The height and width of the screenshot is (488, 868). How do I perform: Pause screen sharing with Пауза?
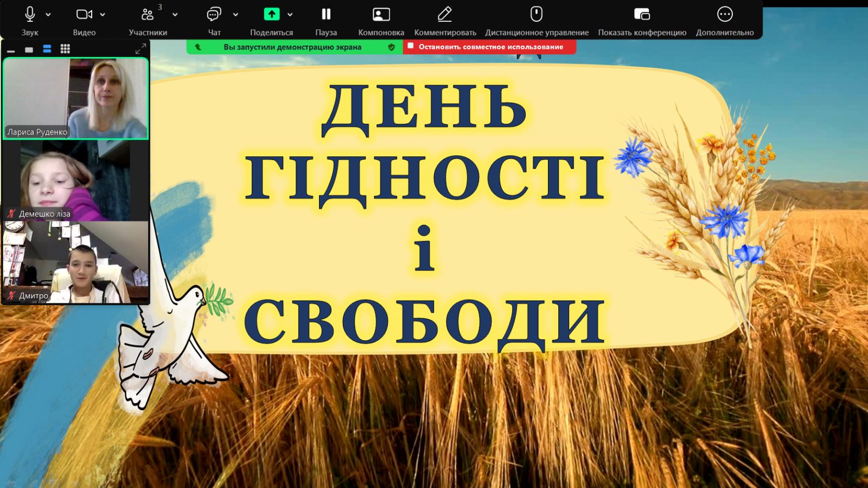326,15
